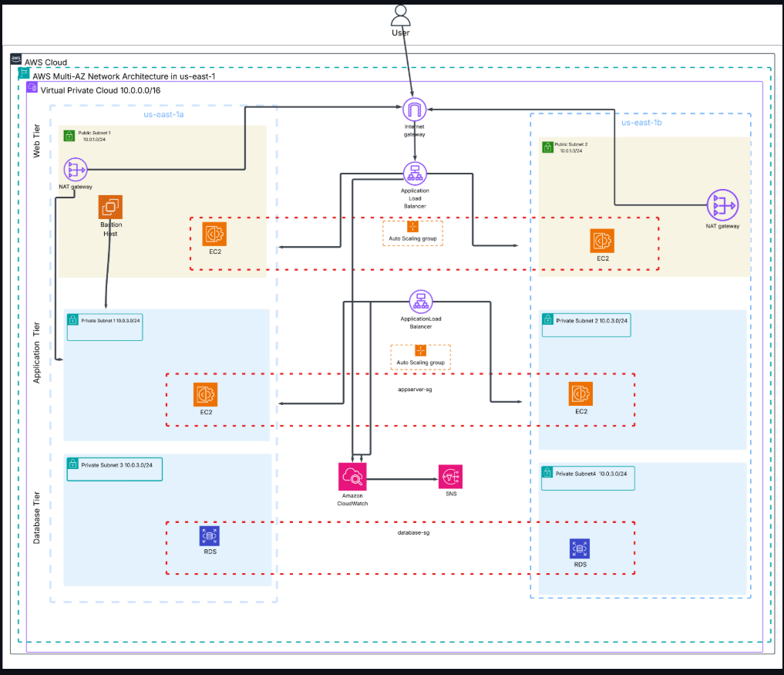Select the EC2 icon in Public Subnet 1
Viewport: 784px width, 675px height.
tap(214, 235)
